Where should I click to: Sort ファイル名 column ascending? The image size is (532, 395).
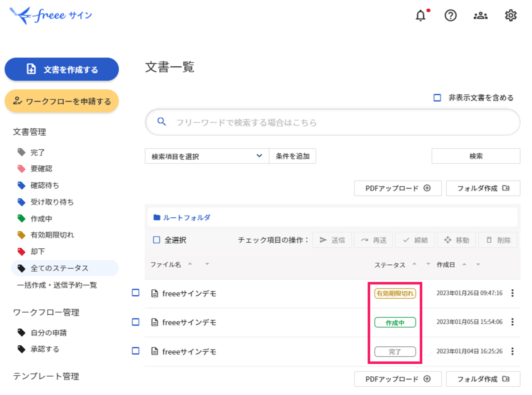click(190, 264)
